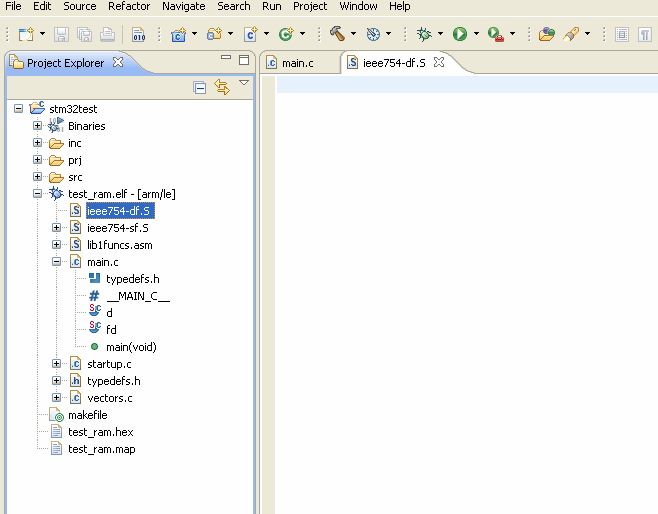
Task: Expand the src folder
Action: tap(37, 177)
